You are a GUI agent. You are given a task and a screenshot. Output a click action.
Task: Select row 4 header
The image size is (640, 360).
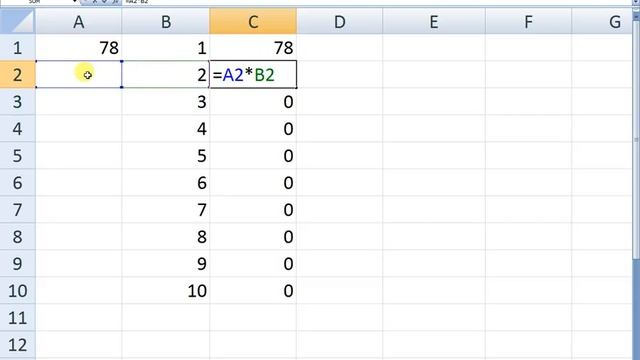click(17, 129)
